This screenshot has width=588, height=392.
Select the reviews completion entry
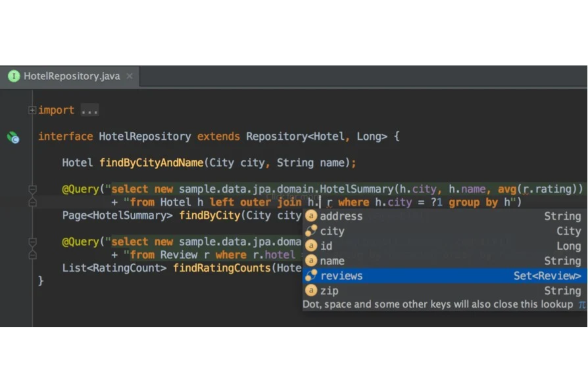341,276
